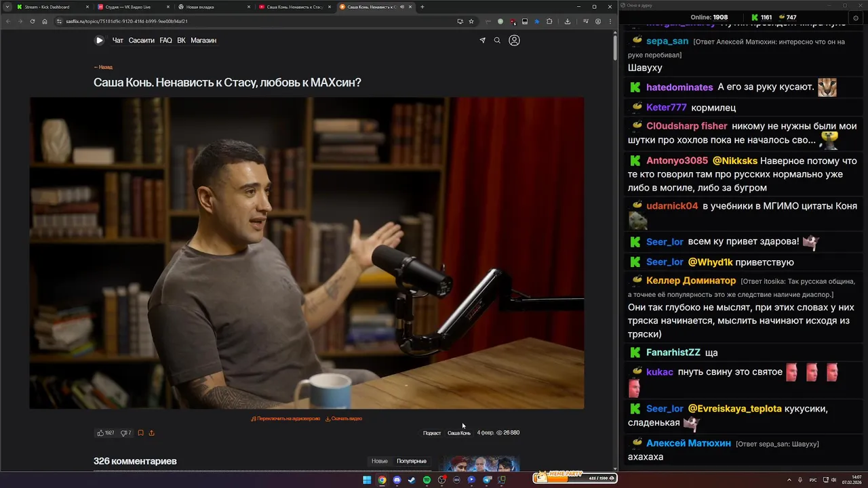Switch to the YouTube Саша Конь tab
The image size is (868, 488).
pyautogui.click(x=295, y=7)
